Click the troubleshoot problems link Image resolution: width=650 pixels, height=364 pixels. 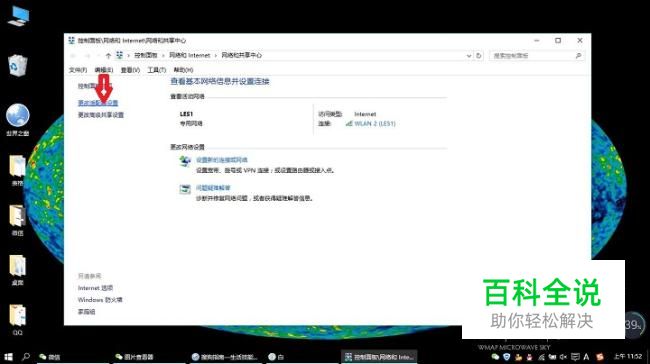(x=213, y=188)
